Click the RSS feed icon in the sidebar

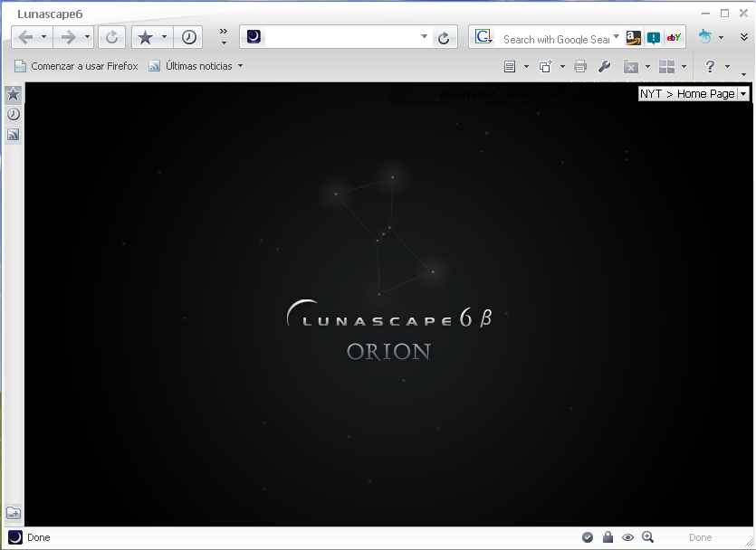[x=13, y=134]
